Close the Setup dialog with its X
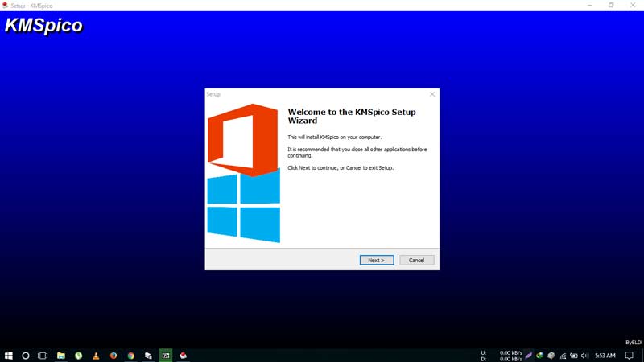This screenshot has height=362, width=644. [432, 94]
